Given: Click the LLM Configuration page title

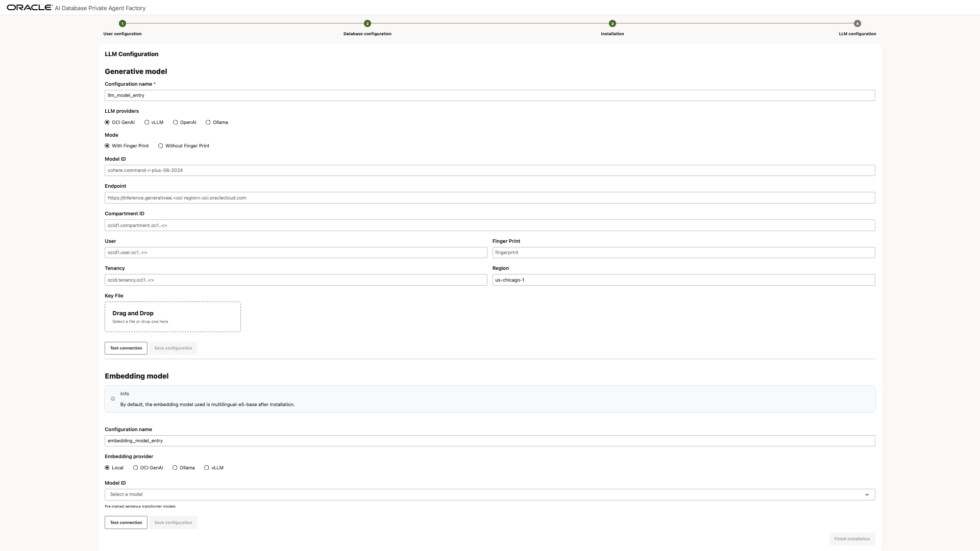Looking at the screenshot, I should click(x=132, y=54).
